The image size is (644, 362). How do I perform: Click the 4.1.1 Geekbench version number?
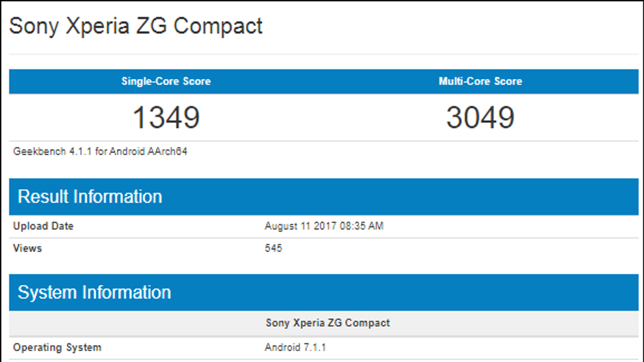pyautogui.click(x=80, y=152)
